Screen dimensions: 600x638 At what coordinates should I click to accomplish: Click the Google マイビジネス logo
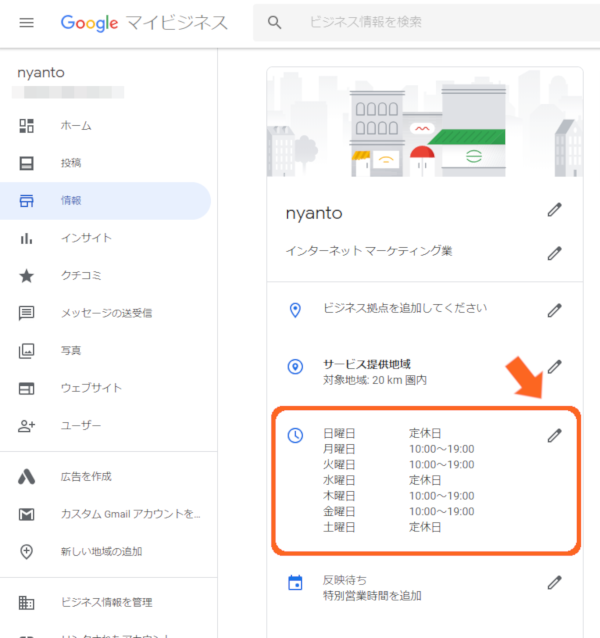click(144, 23)
